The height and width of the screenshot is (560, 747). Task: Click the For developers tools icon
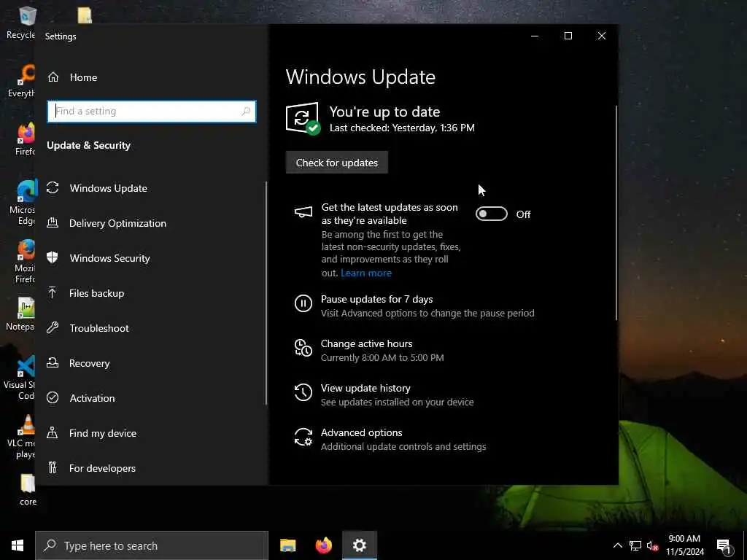coord(53,467)
